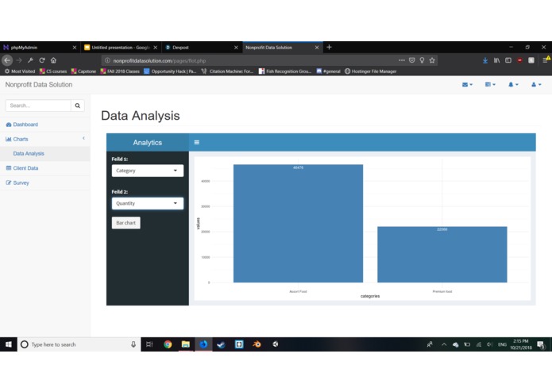Focus the sidebar Search field
Screen dimensions: 552x392
(x=38, y=106)
